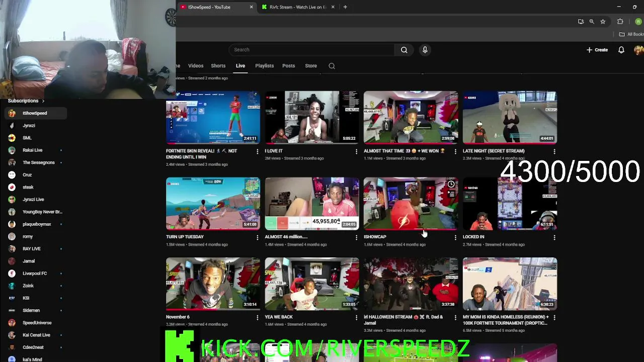Open YEA WE BACK video title

pyautogui.click(x=279, y=317)
